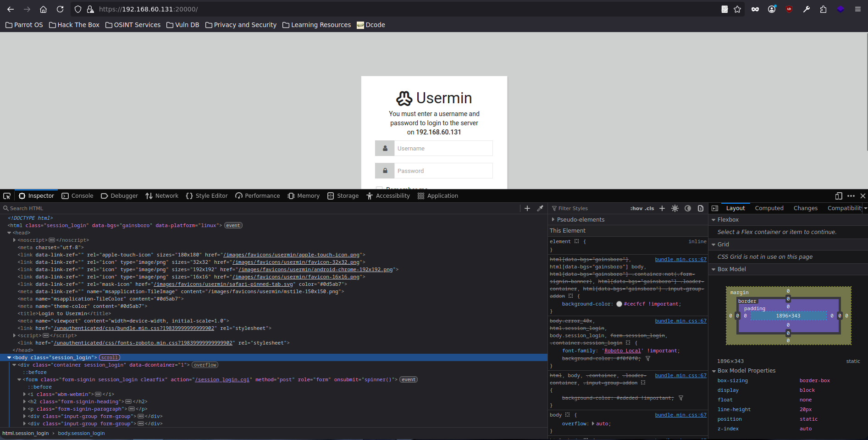Add a new CSS rule
Screen dimensions: 868x440
662,208
